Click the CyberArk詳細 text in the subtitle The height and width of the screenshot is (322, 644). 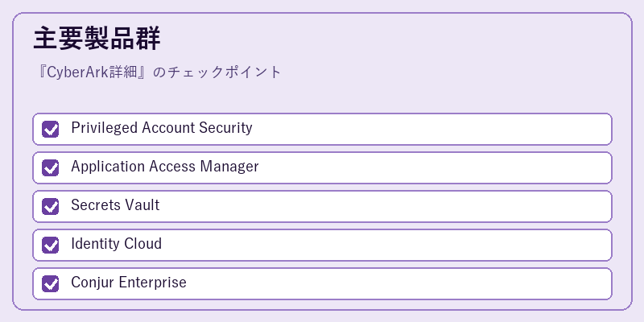tap(90, 72)
